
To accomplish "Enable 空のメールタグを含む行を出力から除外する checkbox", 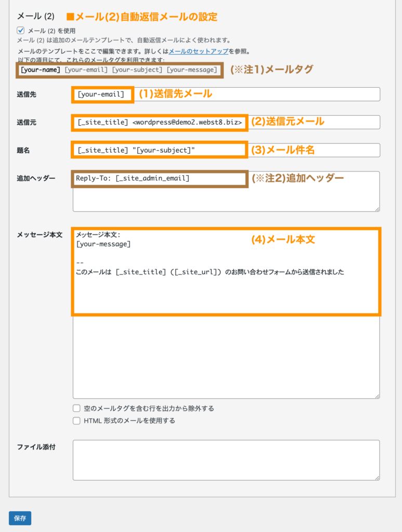I will [76, 408].
